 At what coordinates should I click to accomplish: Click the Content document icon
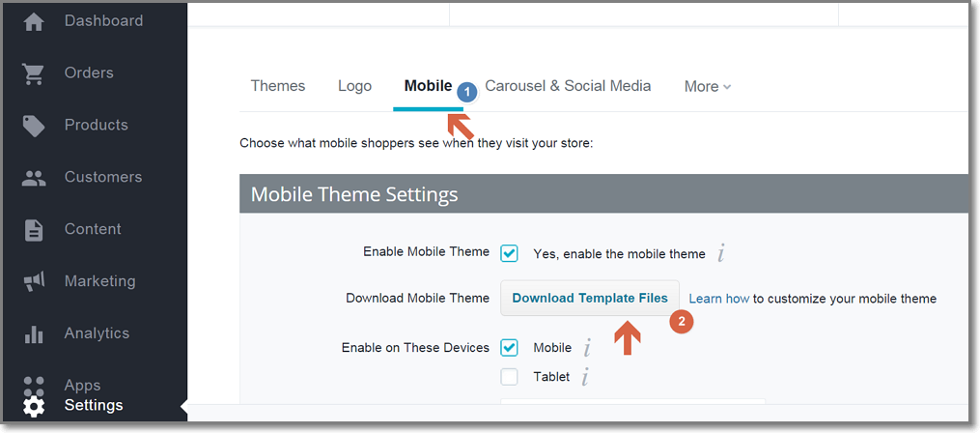34,230
